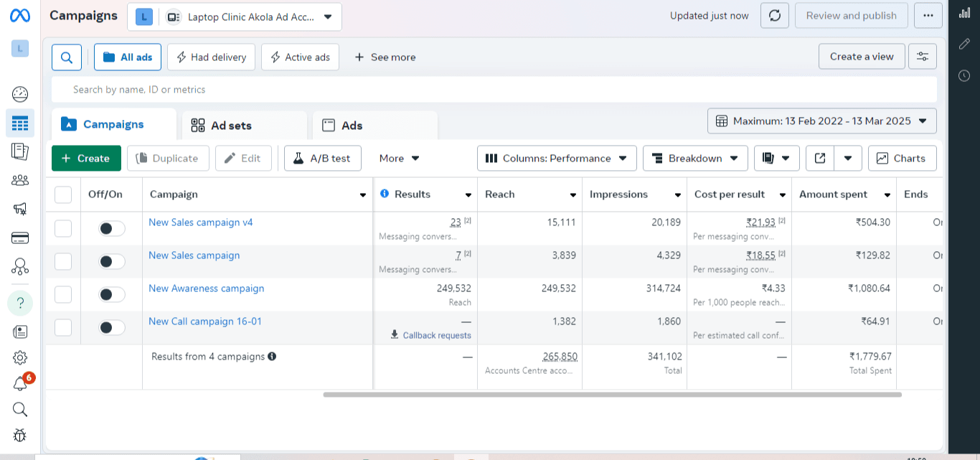This screenshot has width=980, height=460.
Task: Open the view customization sliders icon
Action: click(923, 57)
